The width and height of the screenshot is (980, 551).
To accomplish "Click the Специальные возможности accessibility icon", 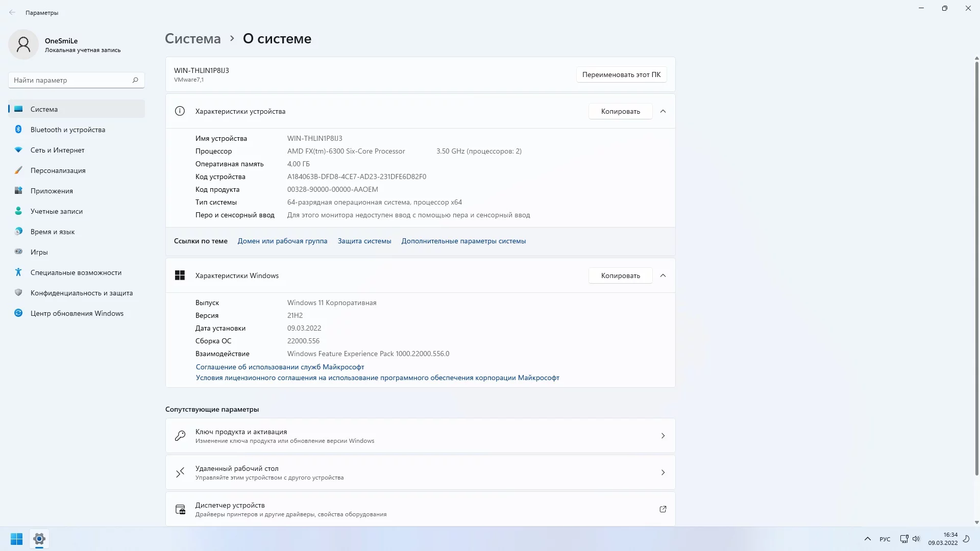I will (18, 272).
